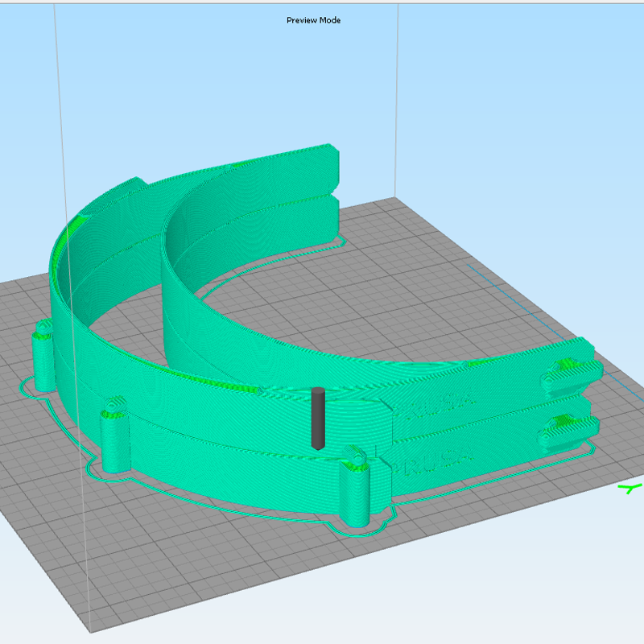
Task: Click the Preview Mode header bar
Action: (313, 20)
